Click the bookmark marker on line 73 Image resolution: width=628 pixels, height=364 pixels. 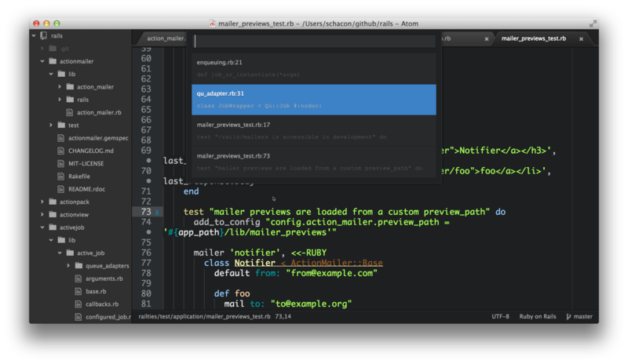157,213
